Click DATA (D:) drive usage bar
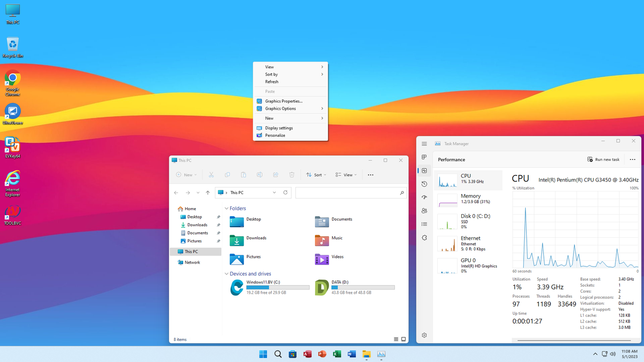This screenshot has width=644, height=362. (363, 288)
